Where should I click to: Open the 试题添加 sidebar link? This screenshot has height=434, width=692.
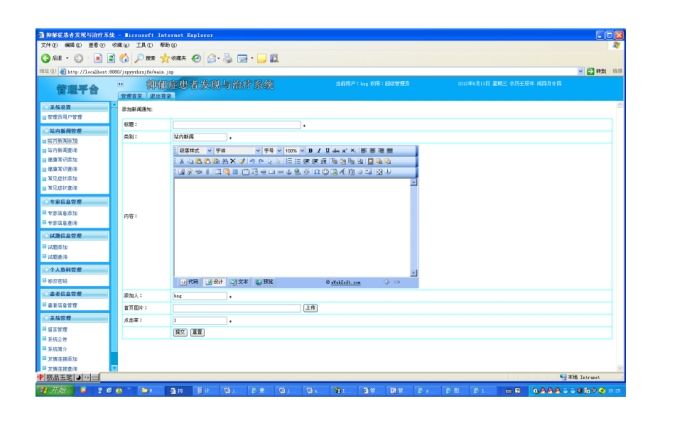58,247
